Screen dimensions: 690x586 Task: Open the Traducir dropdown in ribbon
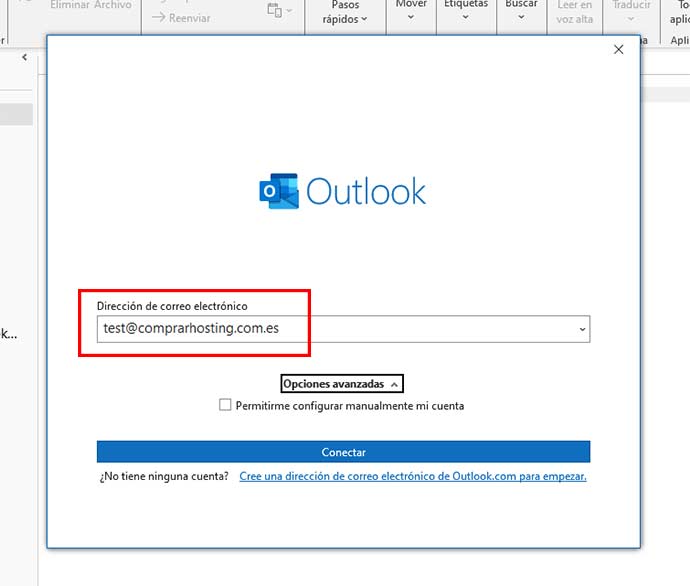coord(631,11)
